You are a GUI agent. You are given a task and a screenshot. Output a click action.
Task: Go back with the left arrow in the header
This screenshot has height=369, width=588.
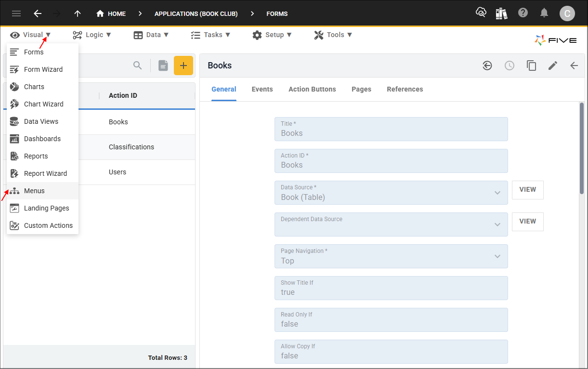pyautogui.click(x=38, y=13)
